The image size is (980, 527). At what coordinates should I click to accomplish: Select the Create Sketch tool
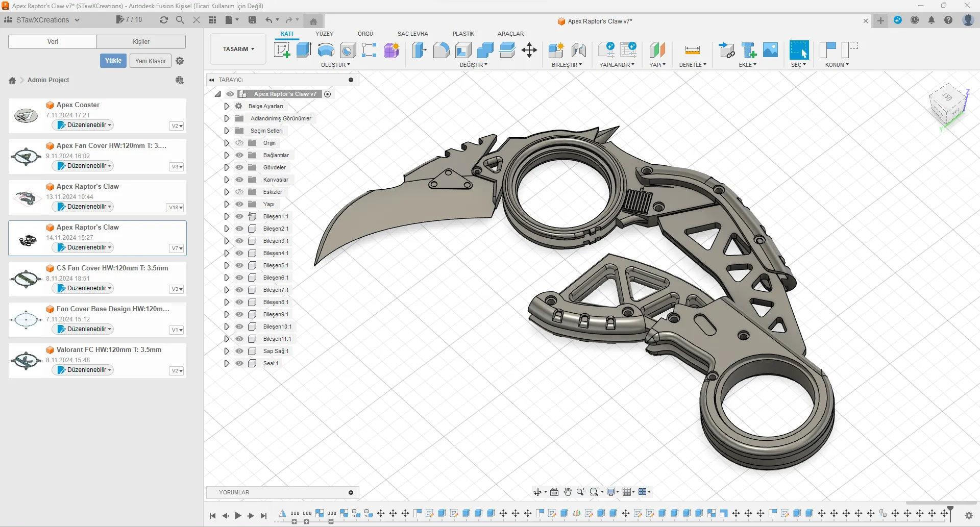[x=282, y=50]
